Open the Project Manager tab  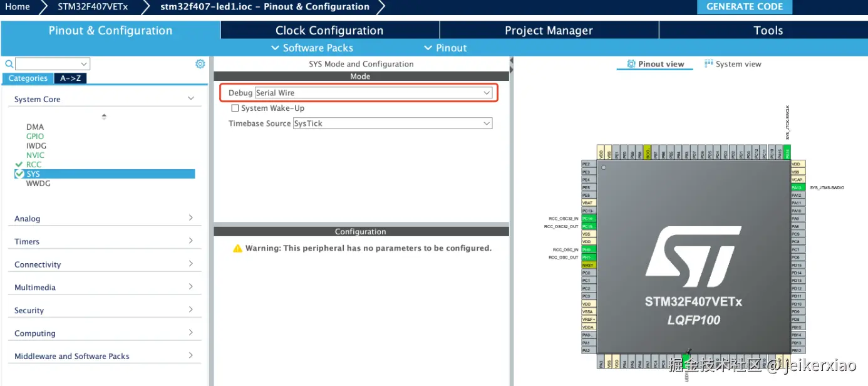click(x=549, y=31)
